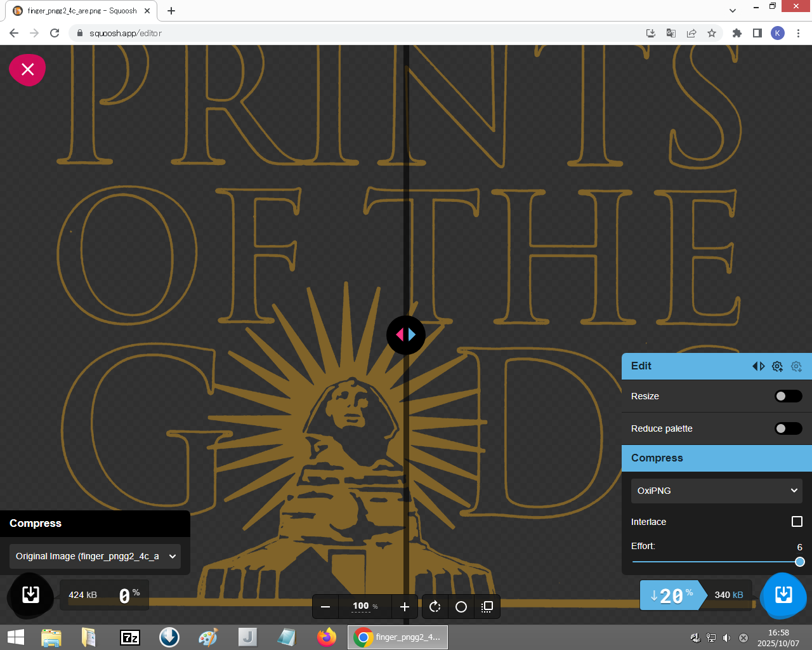The width and height of the screenshot is (812, 650).
Task: Click the pink close-image X button
Action: coord(27,69)
